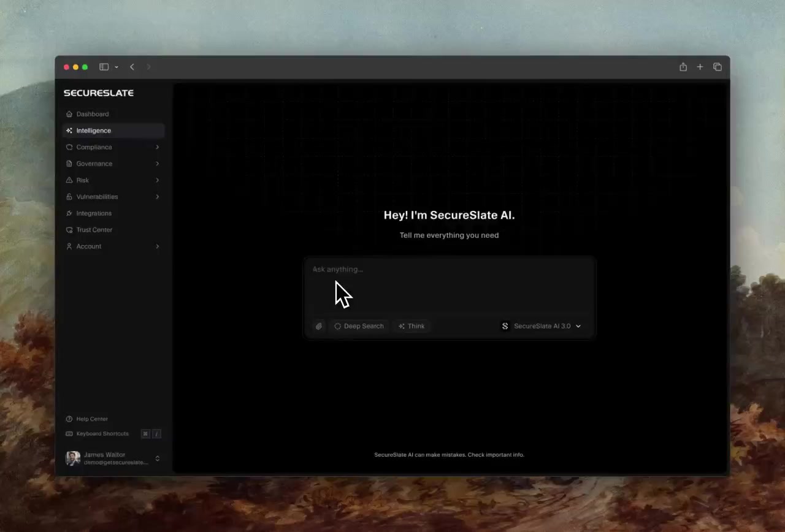Expand the Compliance section chevron
The image size is (785, 532).
pyautogui.click(x=157, y=147)
